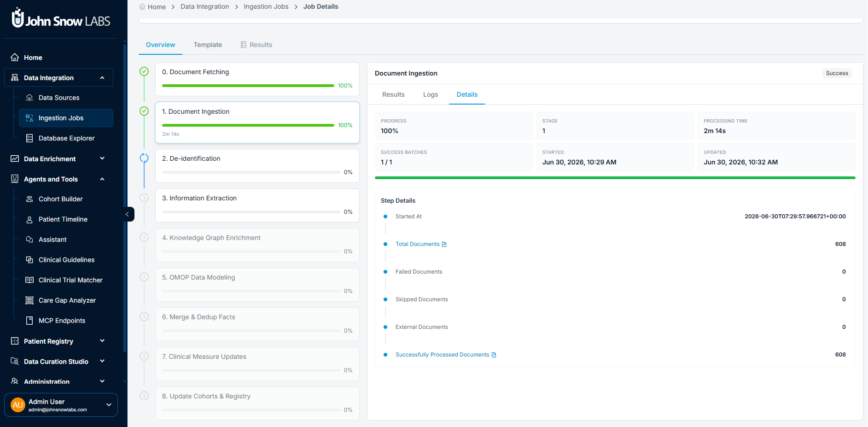Click the Data Enrichment chart icon

[x=15, y=158]
